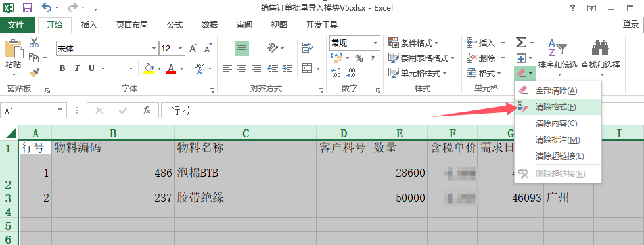Expand the number format dropdown 常规
644x245 pixels.
pos(375,43)
